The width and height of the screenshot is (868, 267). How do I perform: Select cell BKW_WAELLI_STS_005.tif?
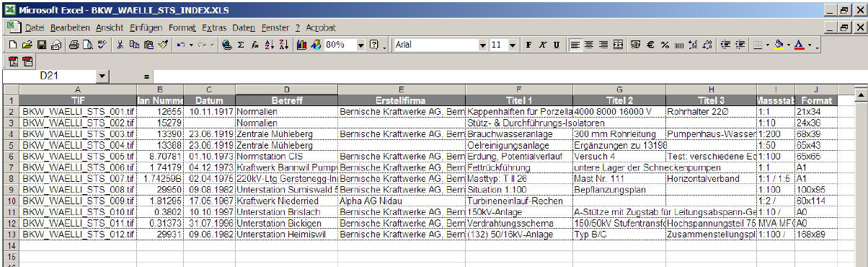[78, 156]
